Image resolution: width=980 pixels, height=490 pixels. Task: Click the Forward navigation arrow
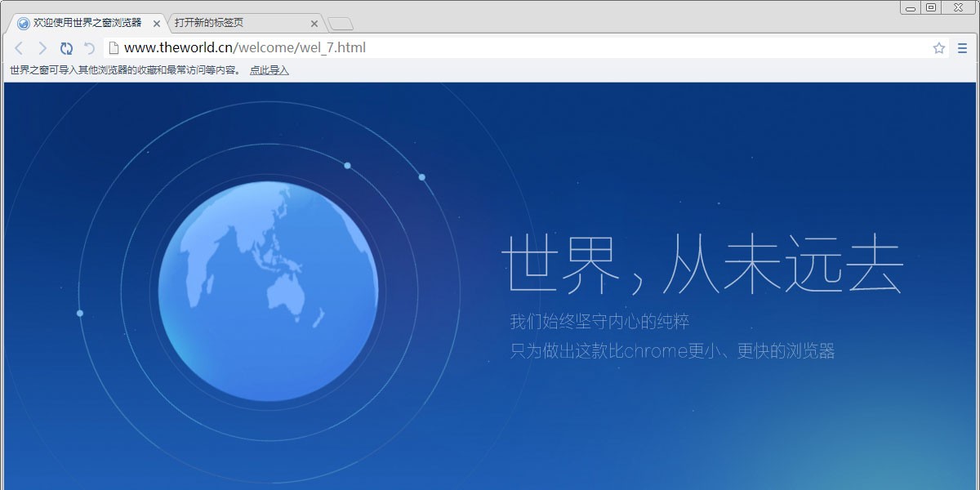click(x=42, y=48)
